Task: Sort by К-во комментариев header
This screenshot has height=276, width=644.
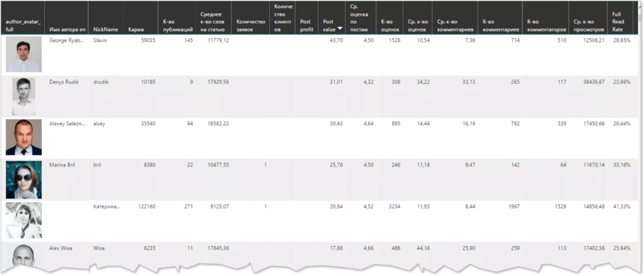Action: (500, 25)
